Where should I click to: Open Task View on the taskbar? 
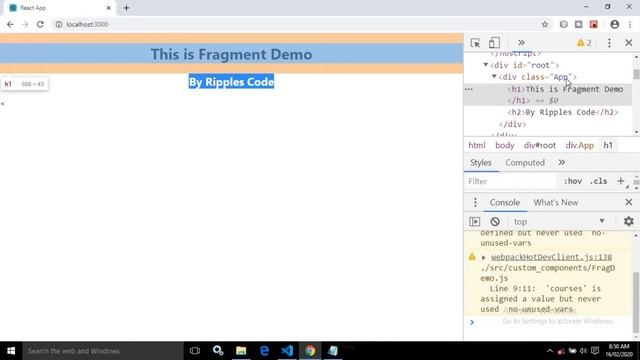pos(195,351)
